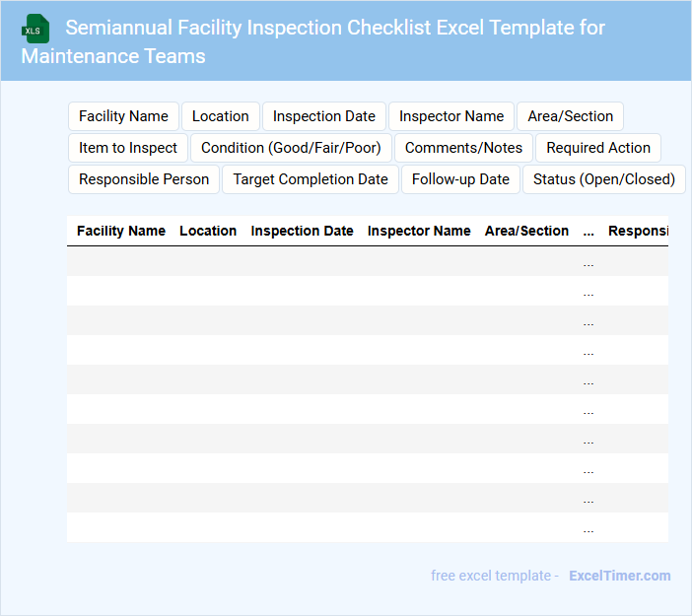Select the Facility Name tag
Image resolution: width=692 pixels, height=616 pixels.
tap(123, 116)
